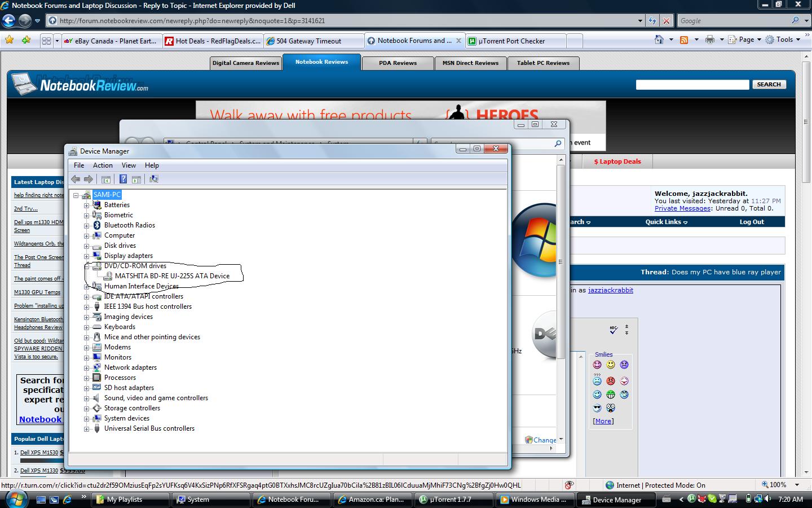This screenshot has height=508, width=812.
Task: Click the Internet Explorer back button
Action: [x=8, y=21]
